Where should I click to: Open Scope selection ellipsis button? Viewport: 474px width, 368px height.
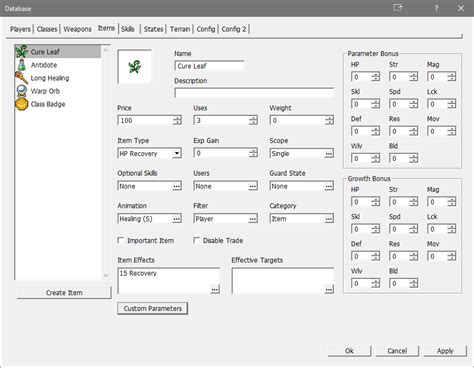click(329, 154)
